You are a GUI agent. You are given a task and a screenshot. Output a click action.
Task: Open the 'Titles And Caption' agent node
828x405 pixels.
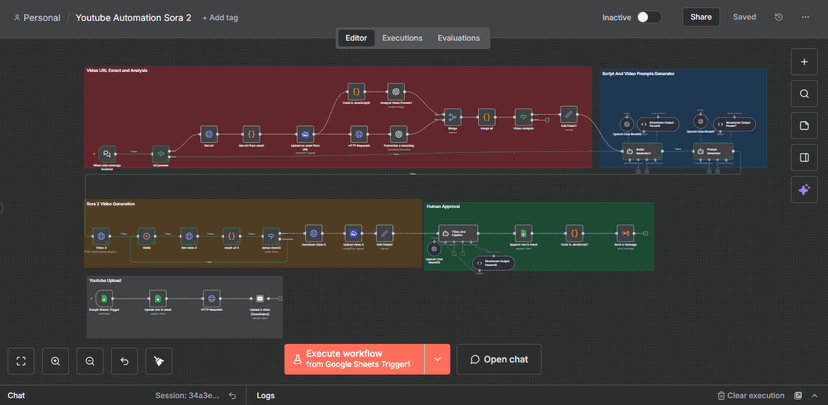pyautogui.click(x=458, y=233)
